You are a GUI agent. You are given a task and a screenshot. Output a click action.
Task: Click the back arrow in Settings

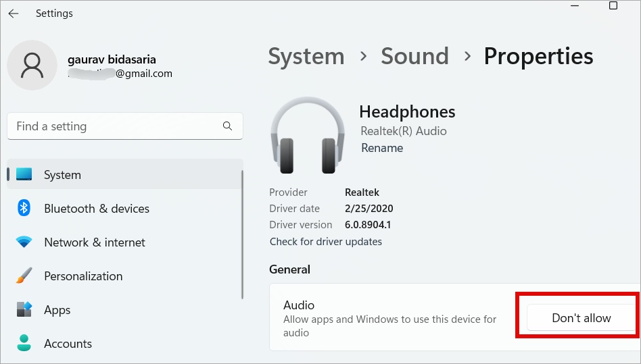tap(14, 14)
